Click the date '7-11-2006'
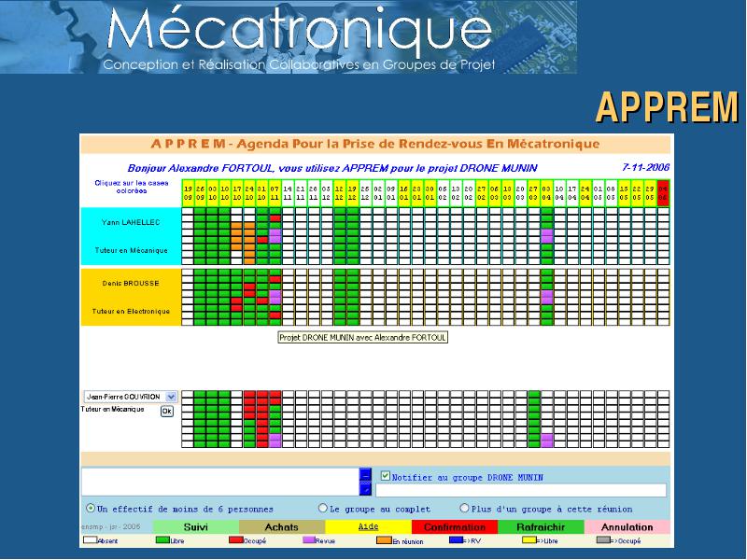Image resolution: width=747 pixels, height=560 pixels. 645,167
